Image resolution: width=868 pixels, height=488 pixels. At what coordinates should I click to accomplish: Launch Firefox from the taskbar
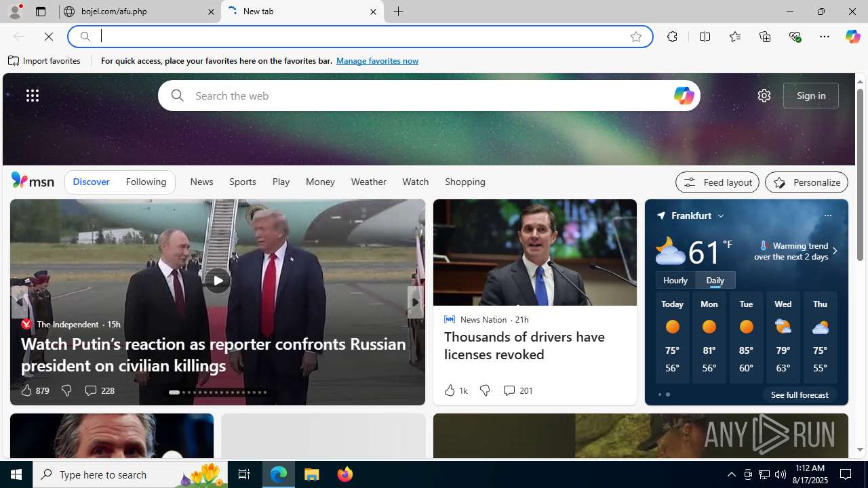[345, 474]
